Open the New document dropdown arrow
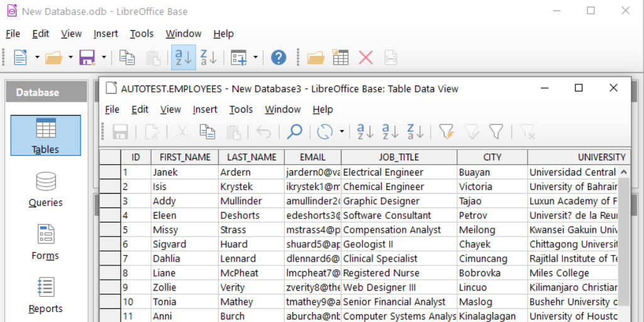 [x=37, y=57]
